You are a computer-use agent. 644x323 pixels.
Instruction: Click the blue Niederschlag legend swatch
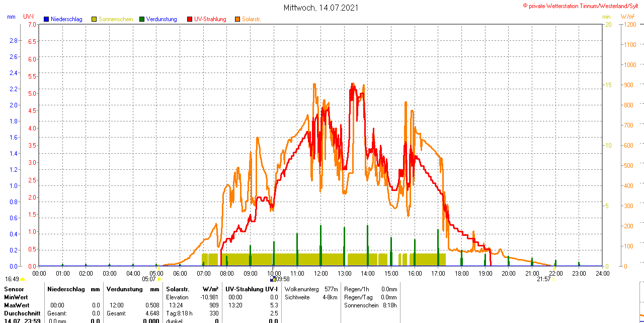tap(46, 19)
